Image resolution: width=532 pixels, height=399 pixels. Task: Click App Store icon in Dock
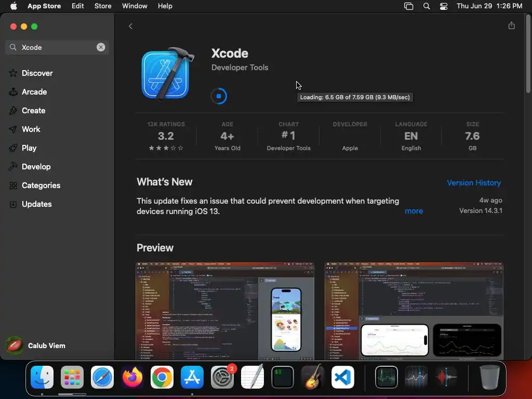point(192,377)
